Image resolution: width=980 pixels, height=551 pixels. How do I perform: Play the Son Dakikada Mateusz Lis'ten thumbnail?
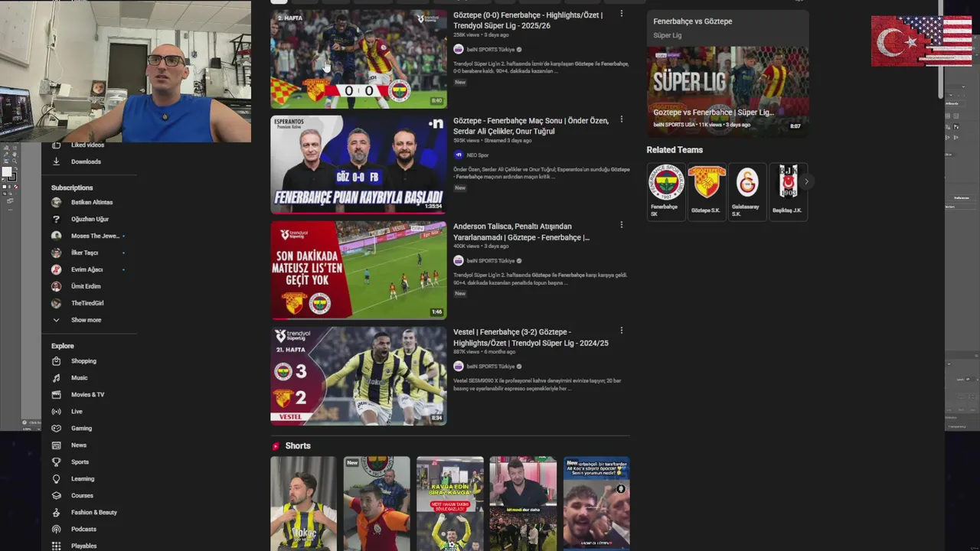coord(358,270)
